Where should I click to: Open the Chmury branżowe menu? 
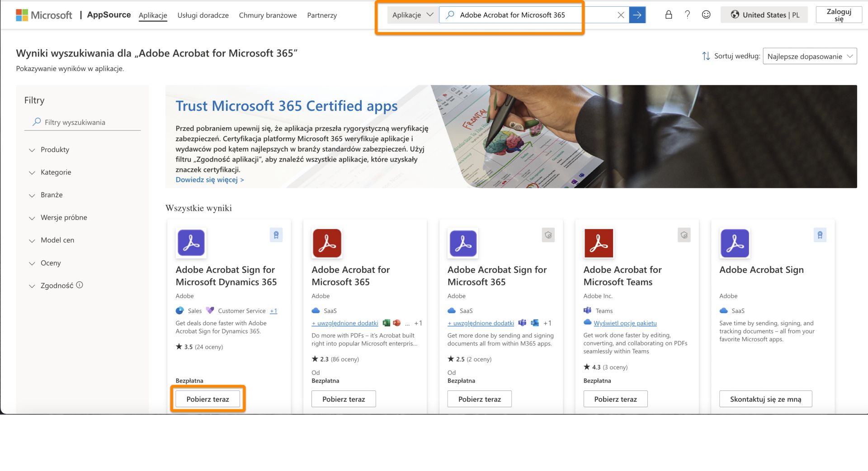click(x=268, y=15)
